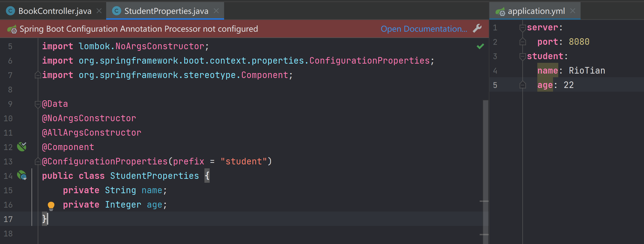644x244 pixels.
Task: Switch to the BookController.java tab
Action: [x=55, y=11]
